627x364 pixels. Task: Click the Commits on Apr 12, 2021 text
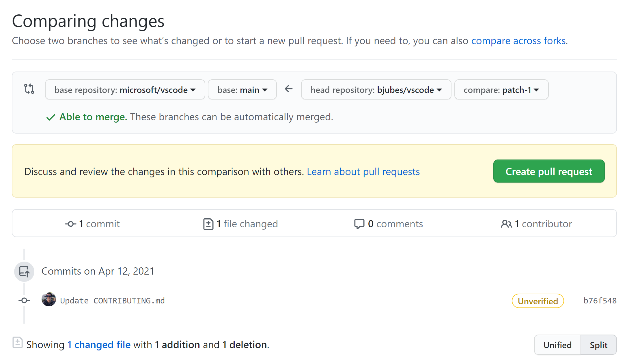click(x=98, y=271)
